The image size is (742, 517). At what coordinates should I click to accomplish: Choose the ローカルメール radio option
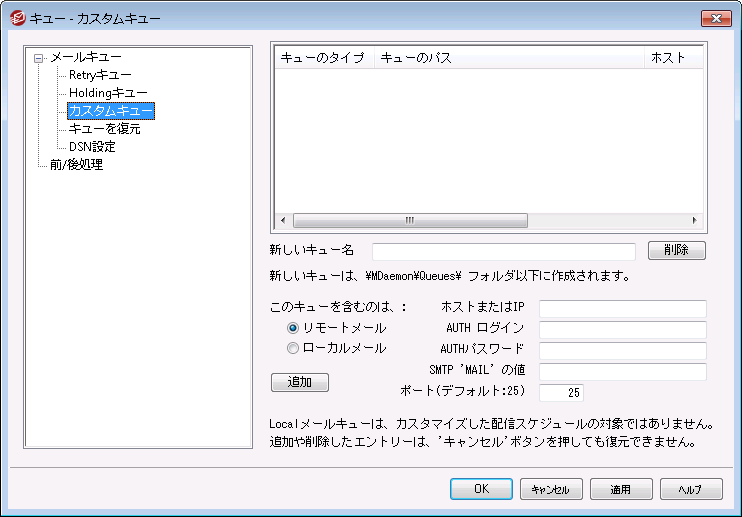point(293,348)
